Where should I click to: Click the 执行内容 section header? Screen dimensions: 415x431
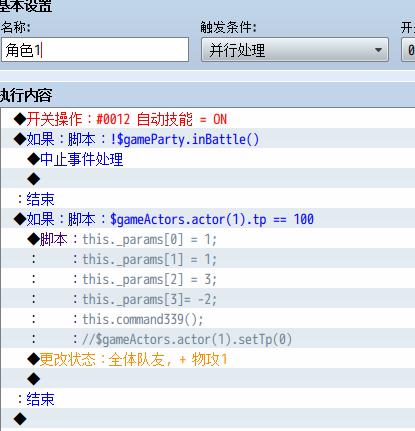26,96
